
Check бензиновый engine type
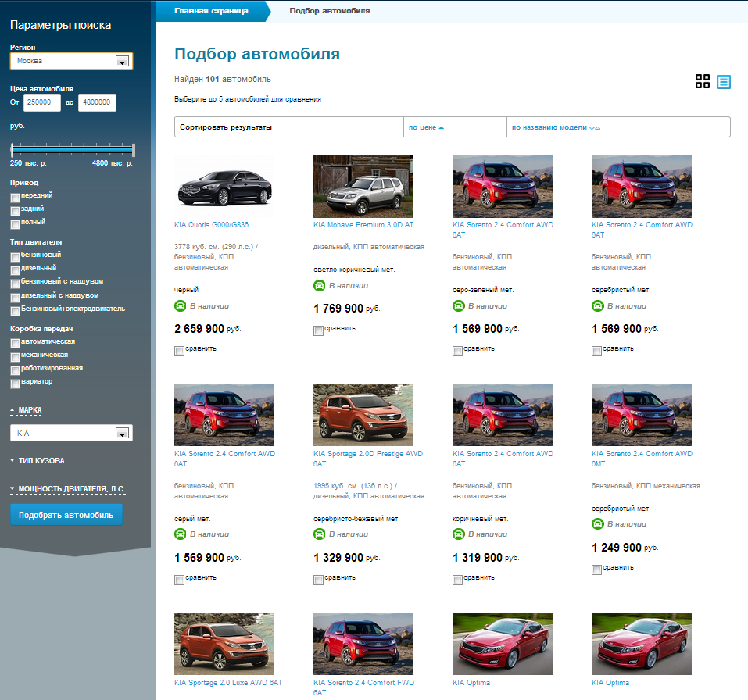tap(16, 257)
